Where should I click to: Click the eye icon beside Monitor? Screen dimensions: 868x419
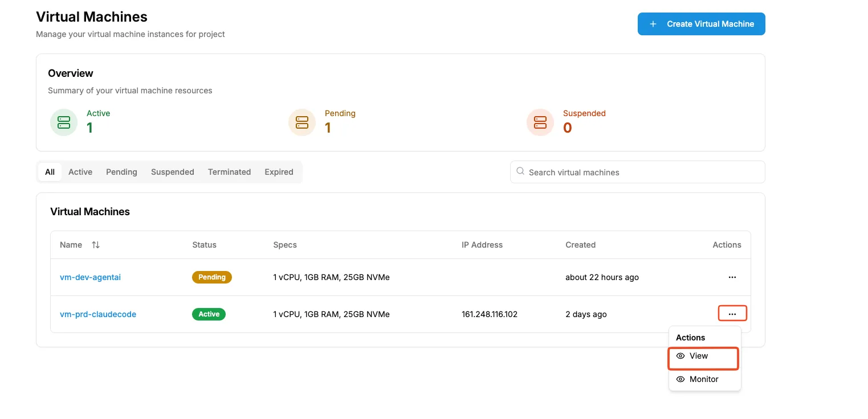click(x=680, y=379)
